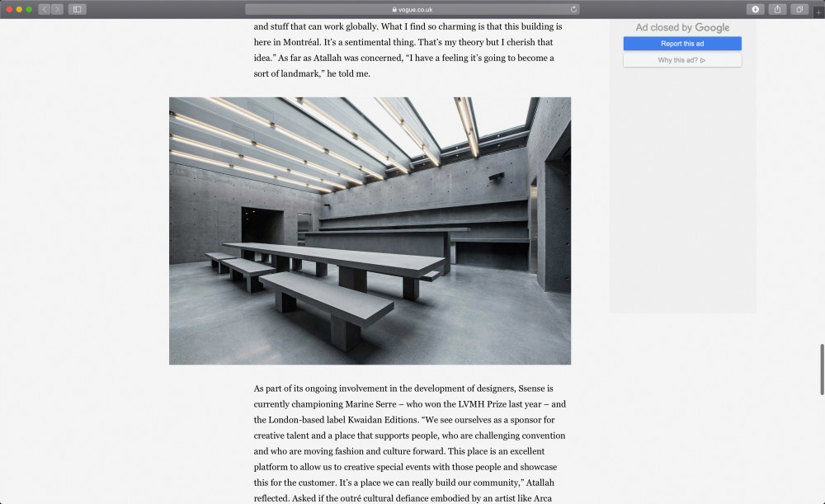Close the Safari window

pyautogui.click(x=9, y=9)
